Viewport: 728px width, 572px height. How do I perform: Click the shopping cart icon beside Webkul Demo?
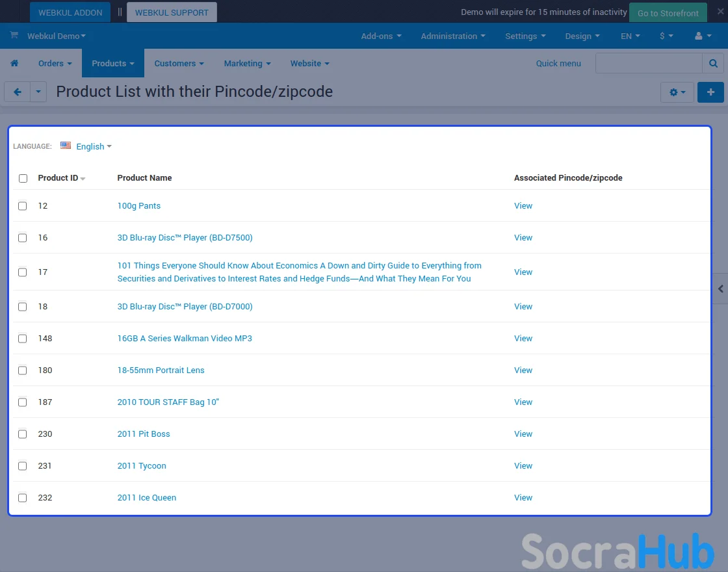pos(14,35)
